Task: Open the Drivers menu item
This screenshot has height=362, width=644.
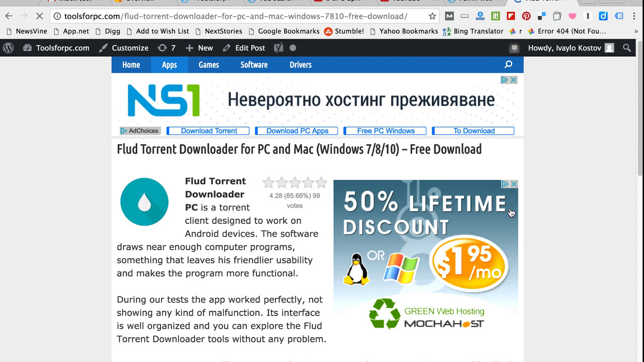Action: click(x=301, y=64)
